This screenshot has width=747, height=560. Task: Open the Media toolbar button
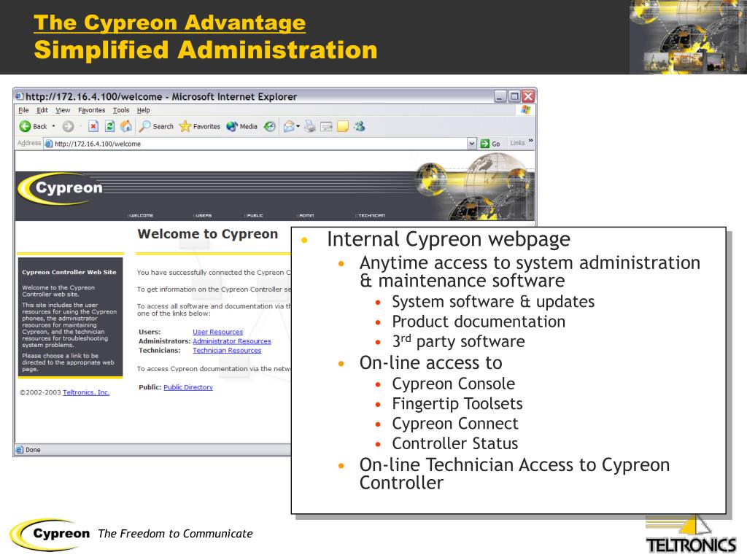(x=242, y=126)
